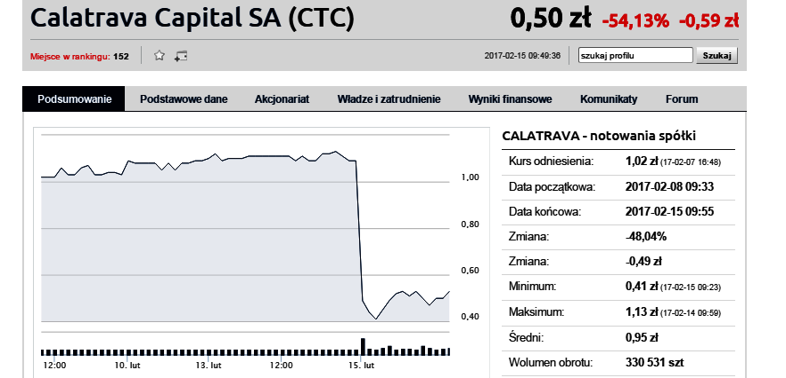Click the Wolumen obrotu value 330 531 szt
This screenshot has width=786, height=378.
click(654, 362)
